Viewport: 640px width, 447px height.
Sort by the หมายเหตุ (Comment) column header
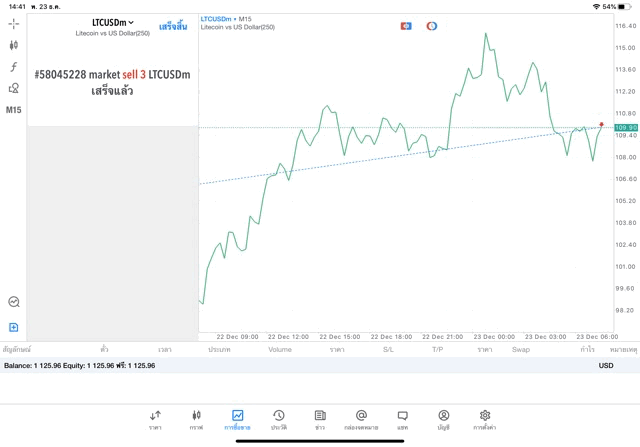pyautogui.click(x=623, y=350)
